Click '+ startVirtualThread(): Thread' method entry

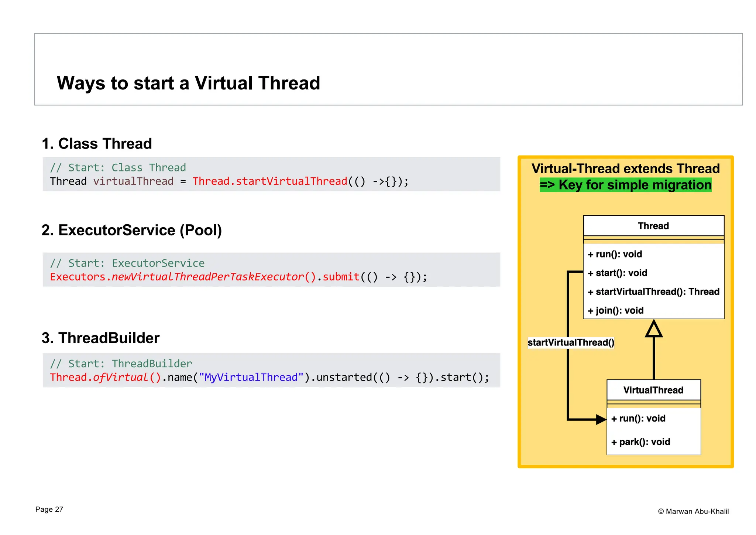653,292
